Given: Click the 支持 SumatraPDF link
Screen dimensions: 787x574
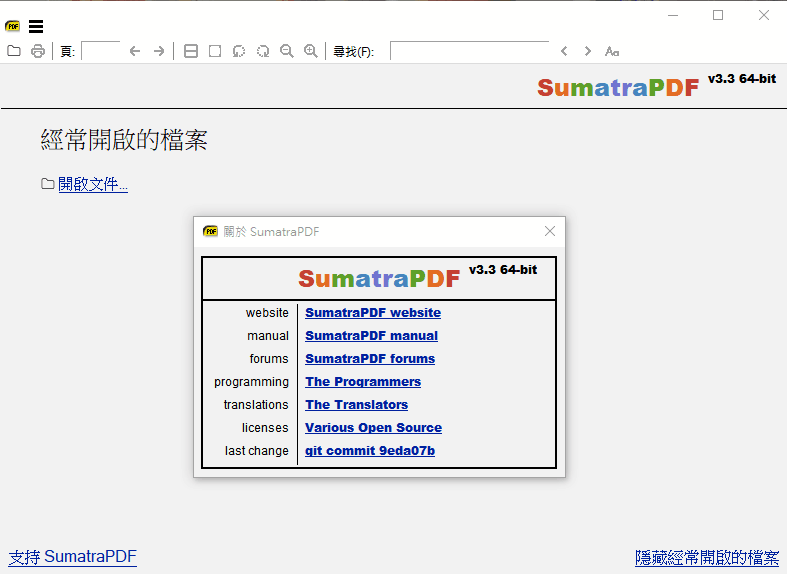Looking at the screenshot, I should point(73,557).
